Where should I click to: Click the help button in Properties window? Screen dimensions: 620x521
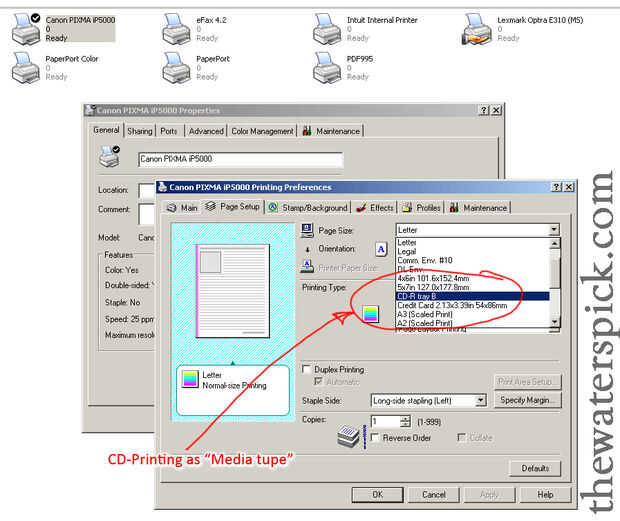(484, 110)
